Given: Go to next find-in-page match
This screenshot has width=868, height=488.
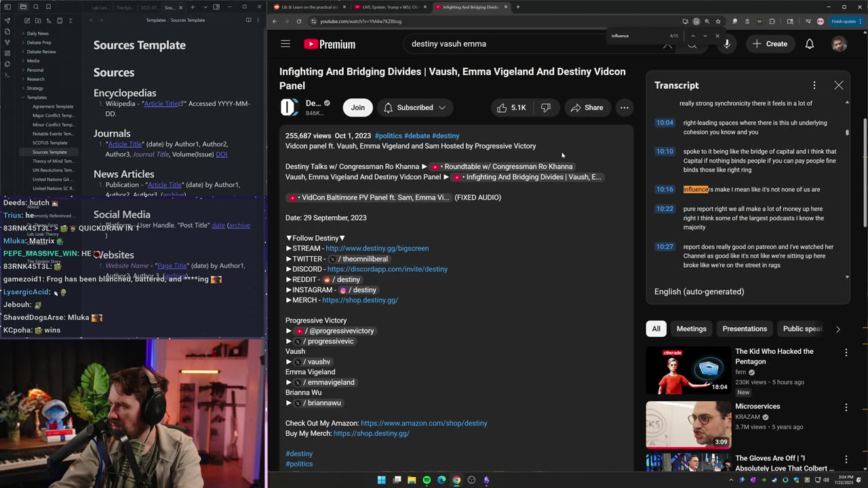Looking at the screenshot, I should pyautogui.click(x=705, y=36).
